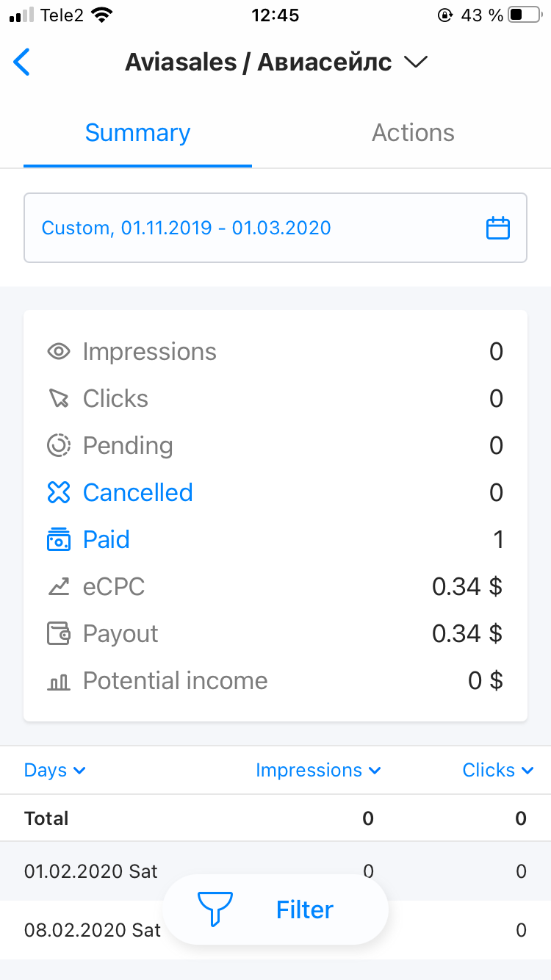Screen dimensions: 551x980
Task: Open the Paid actions link
Action: (106, 540)
